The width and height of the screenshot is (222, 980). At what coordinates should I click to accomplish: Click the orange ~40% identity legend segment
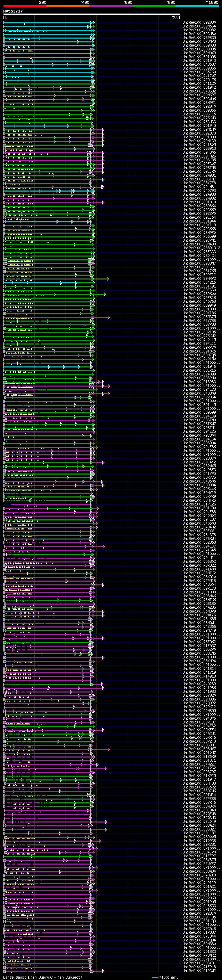[68, 6]
